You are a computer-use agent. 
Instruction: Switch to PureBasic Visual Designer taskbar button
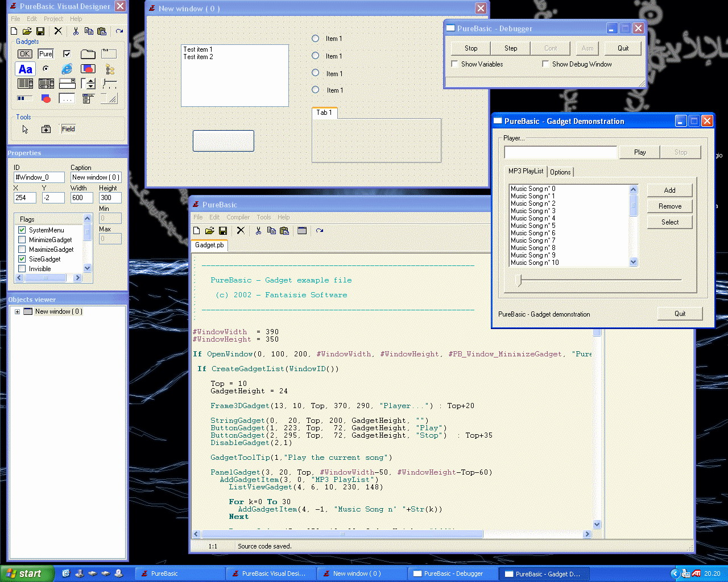tap(271, 573)
